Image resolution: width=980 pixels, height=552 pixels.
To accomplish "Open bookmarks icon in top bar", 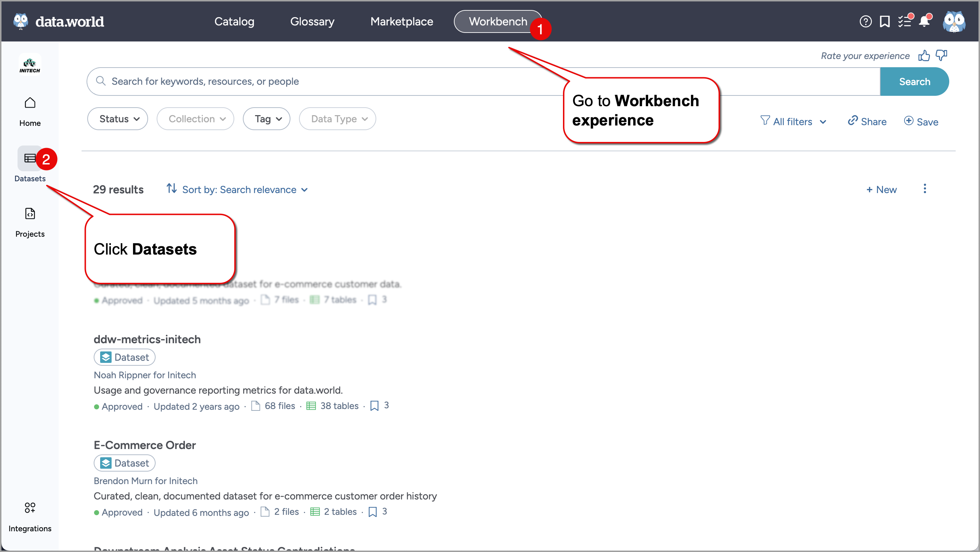I will [885, 22].
